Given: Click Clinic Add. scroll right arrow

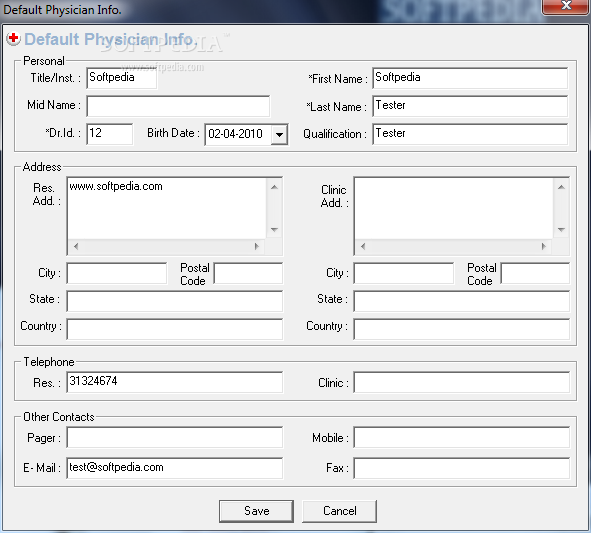Looking at the screenshot, I should tap(544, 247).
